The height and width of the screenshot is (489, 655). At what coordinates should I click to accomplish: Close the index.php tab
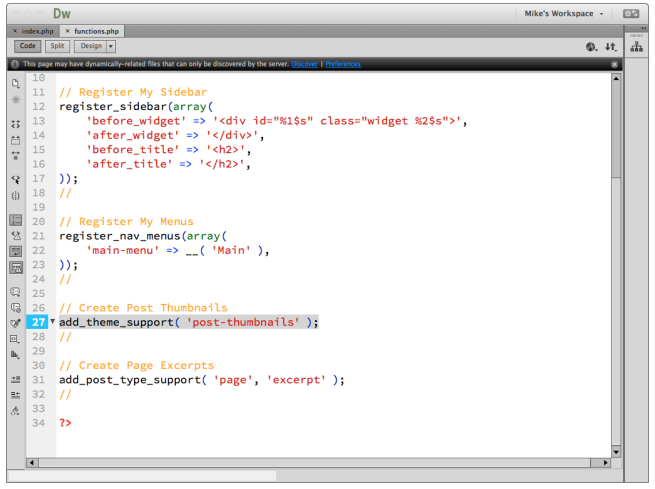[15, 31]
